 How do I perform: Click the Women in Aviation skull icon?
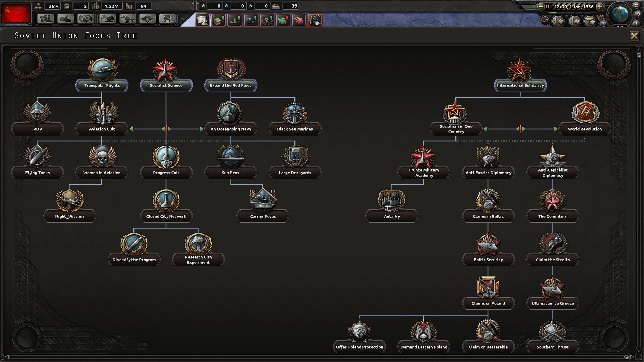coord(102,156)
